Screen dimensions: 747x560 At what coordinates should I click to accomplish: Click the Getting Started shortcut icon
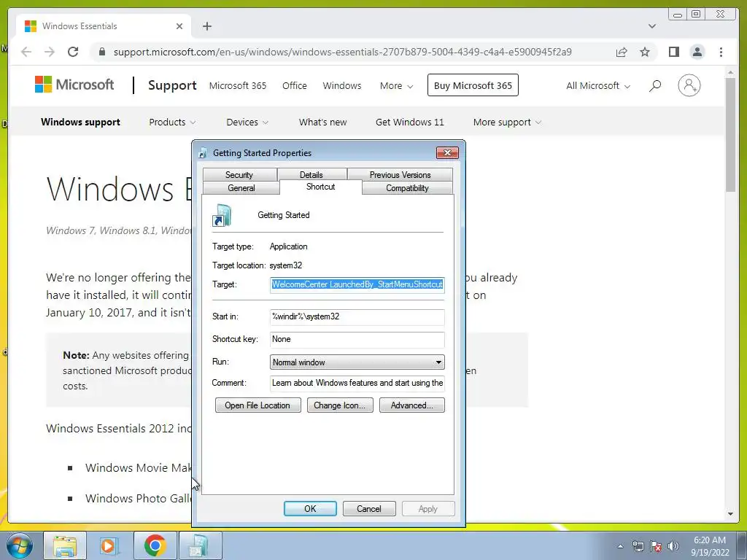tap(222, 215)
